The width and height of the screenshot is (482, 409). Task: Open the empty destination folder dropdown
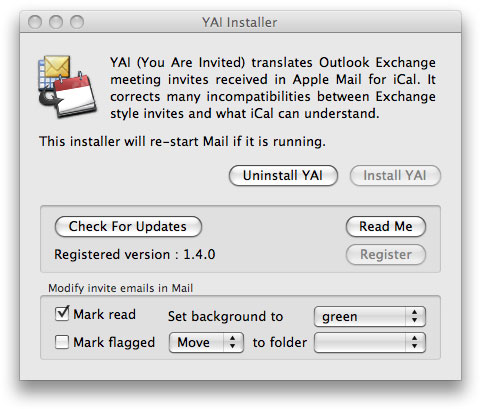(370, 342)
